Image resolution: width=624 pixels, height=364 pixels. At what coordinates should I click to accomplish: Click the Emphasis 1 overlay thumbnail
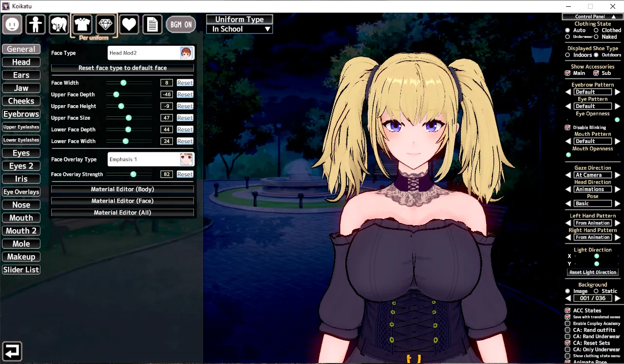(x=186, y=159)
